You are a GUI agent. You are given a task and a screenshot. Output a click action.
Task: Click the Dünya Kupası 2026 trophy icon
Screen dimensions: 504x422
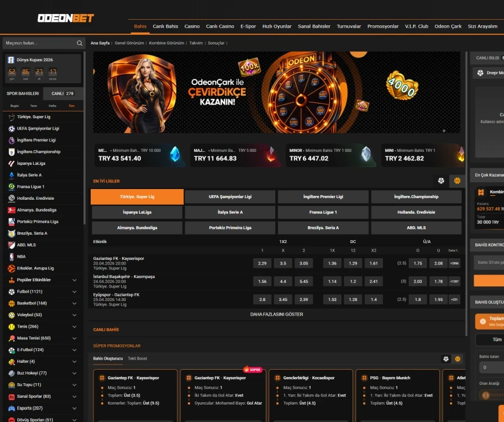(11, 60)
